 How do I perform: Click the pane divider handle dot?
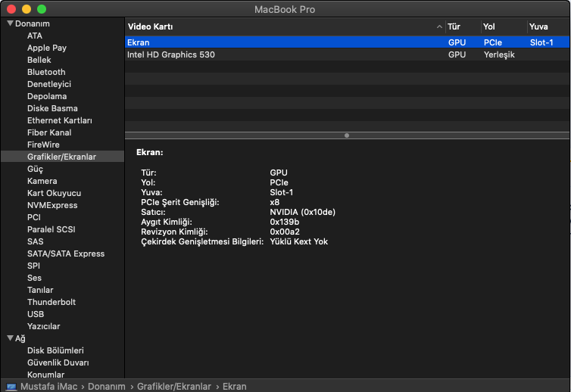click(x=347, y=135)
